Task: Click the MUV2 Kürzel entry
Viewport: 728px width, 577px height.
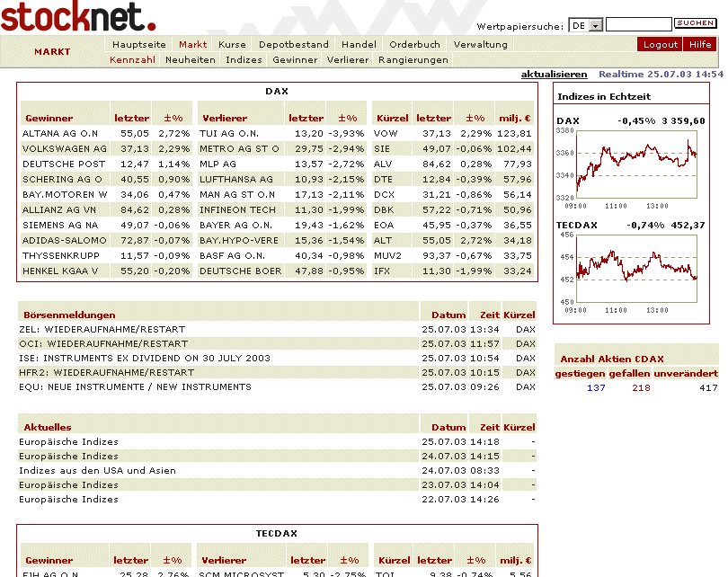Action: coord(387,256)
